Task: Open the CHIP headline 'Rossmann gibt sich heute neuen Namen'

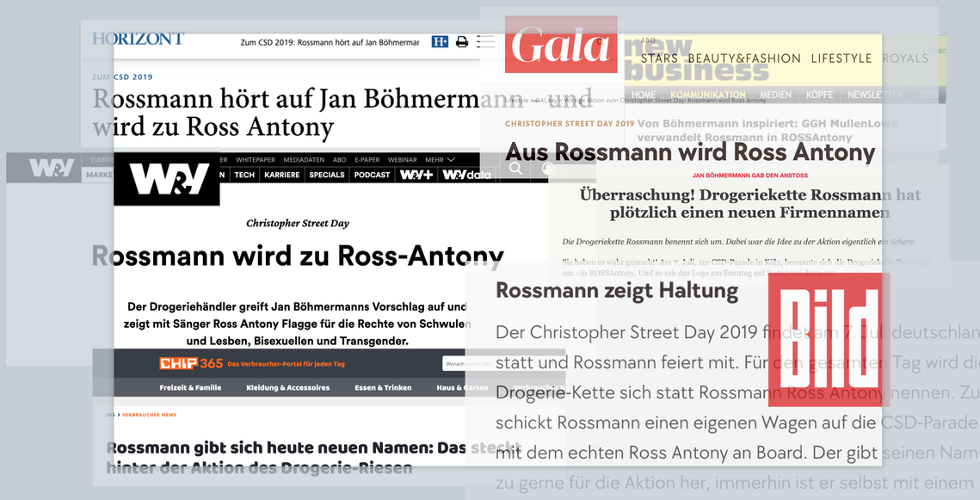Action: (x=313, y=458)
